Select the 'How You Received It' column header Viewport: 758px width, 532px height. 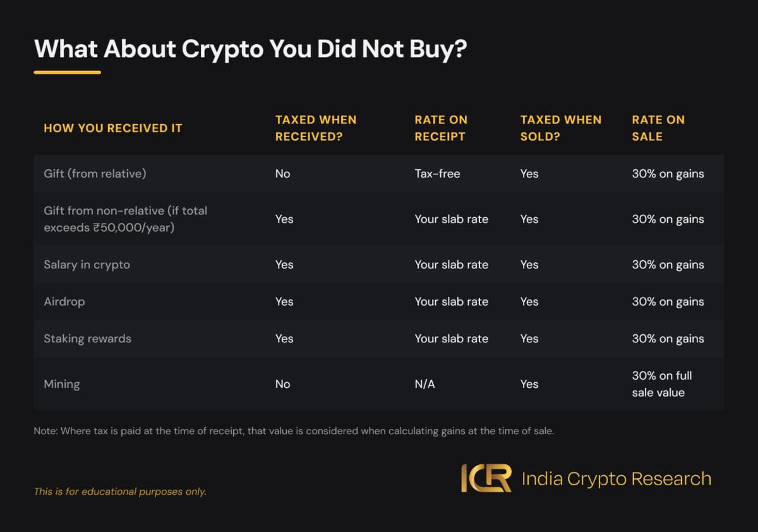pyautogui.click(x=112, y=128)
